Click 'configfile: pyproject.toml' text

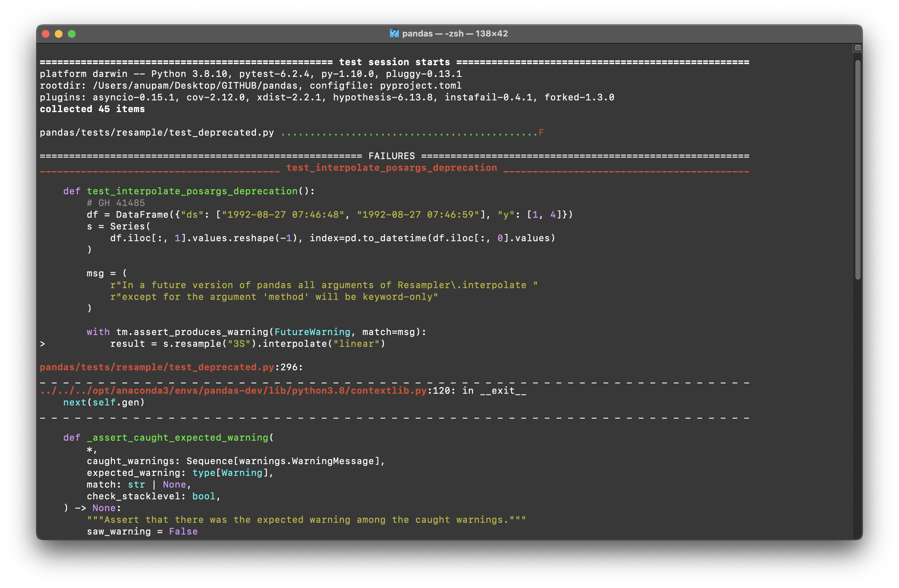pyautogui.click(x=386, y=85)
